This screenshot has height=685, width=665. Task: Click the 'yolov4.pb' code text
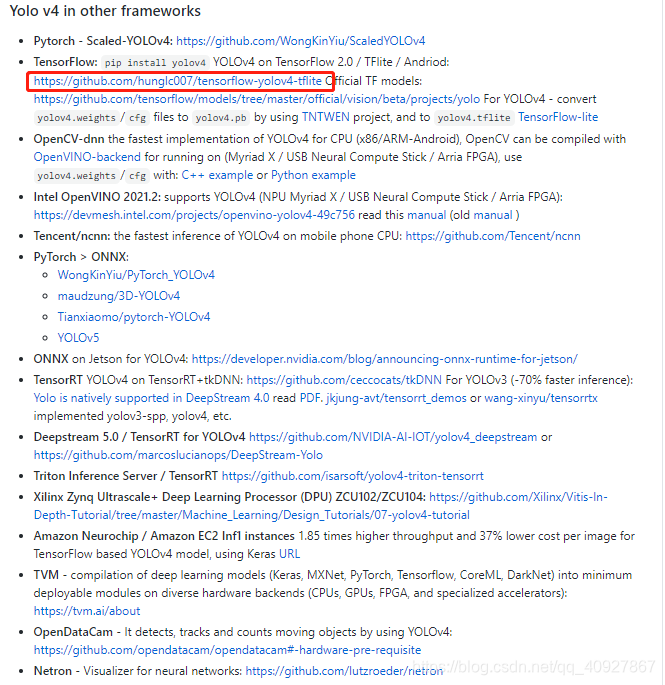click(x=221, y=118)
